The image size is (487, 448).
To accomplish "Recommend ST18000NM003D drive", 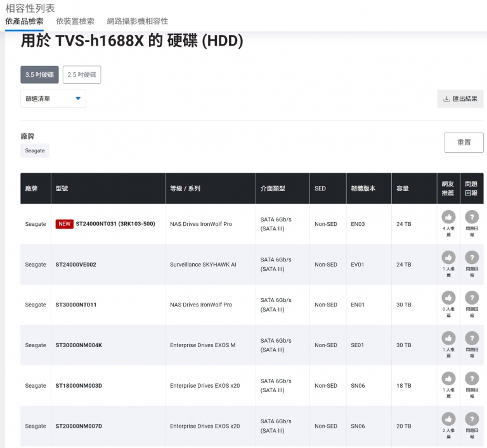I will [x=448, y=379].
